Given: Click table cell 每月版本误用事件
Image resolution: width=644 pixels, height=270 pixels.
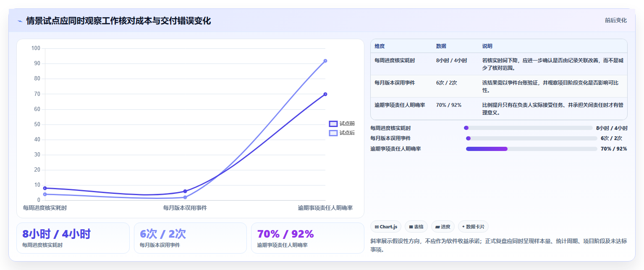Looking at the screenshot, I should pyautogui.click(x=395, y=83).
